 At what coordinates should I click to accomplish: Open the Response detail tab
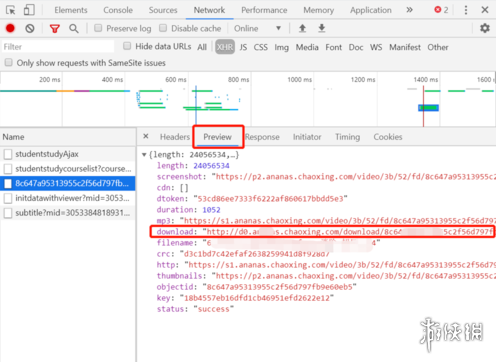click(262, 137)
